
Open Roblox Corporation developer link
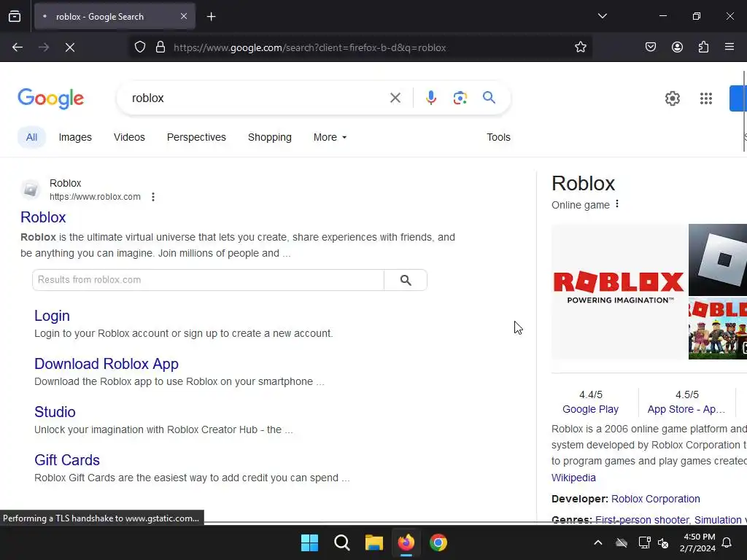point(656,499)
